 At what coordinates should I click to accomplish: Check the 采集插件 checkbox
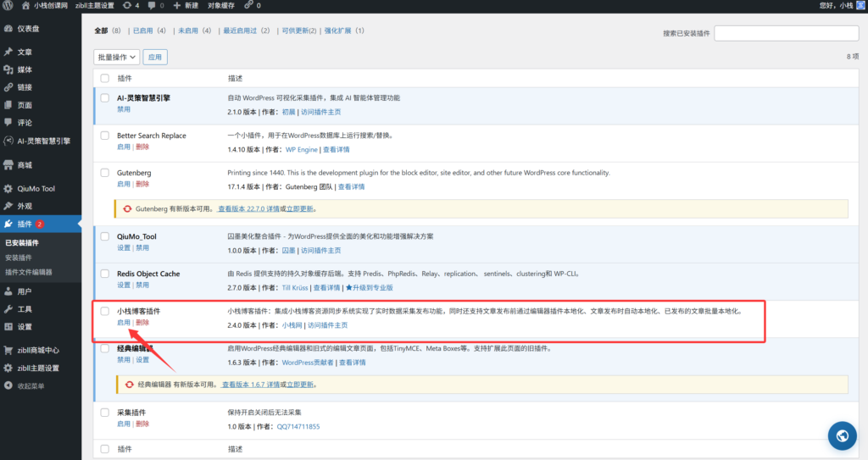click(104, 413)
